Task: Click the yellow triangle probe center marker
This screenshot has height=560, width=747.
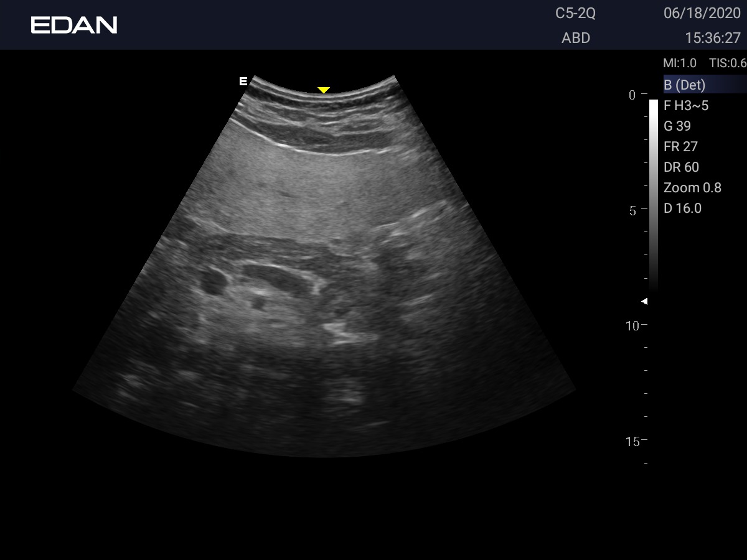Action: 323,90
